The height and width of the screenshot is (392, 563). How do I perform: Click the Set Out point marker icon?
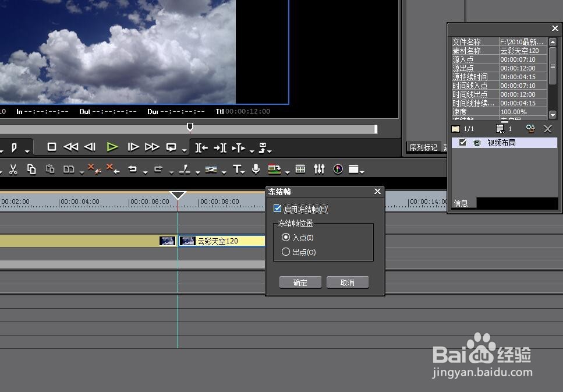point(14,147)
